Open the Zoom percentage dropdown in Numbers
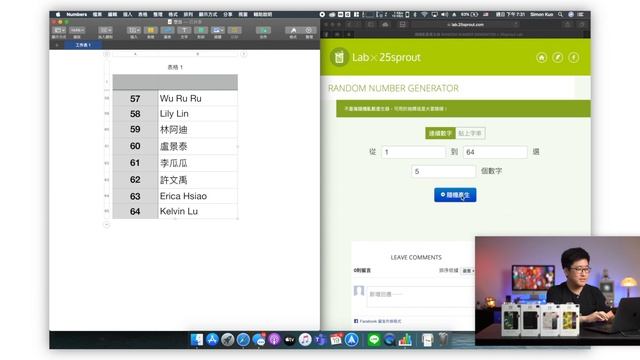 point(77,30)
